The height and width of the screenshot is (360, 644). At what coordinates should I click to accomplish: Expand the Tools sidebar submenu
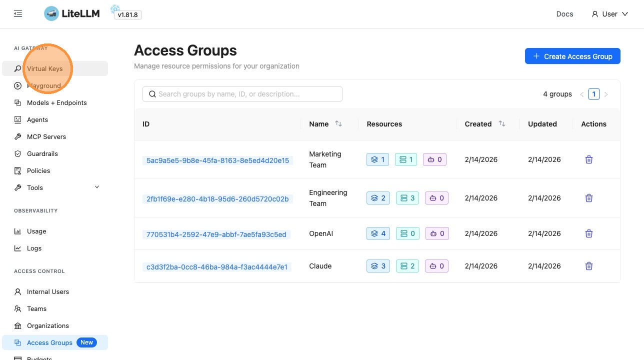(97, 187)
